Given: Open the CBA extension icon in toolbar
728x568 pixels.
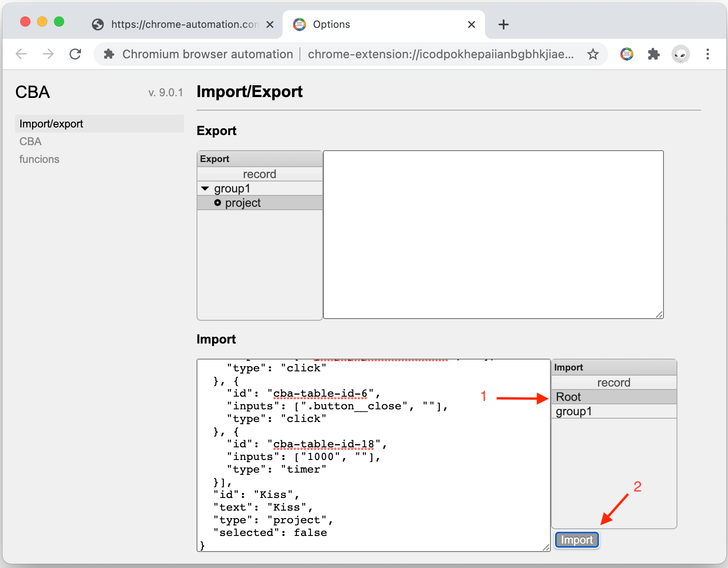Looking at the screenshot, I should coord(627,54).
